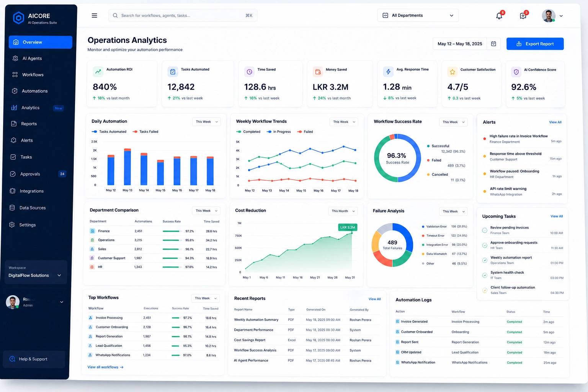The image size is (588, 392).
Task: Click the Finance department icon
Action: [92, 231]
